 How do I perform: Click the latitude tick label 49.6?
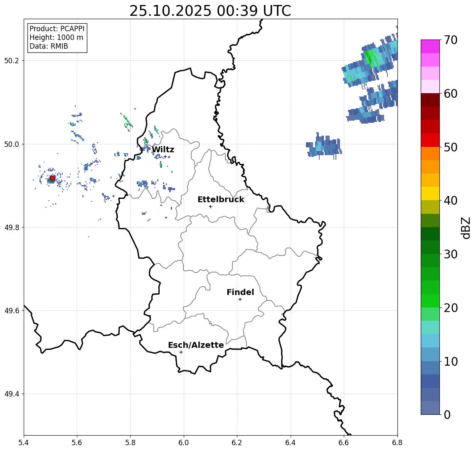coord(12,311)
